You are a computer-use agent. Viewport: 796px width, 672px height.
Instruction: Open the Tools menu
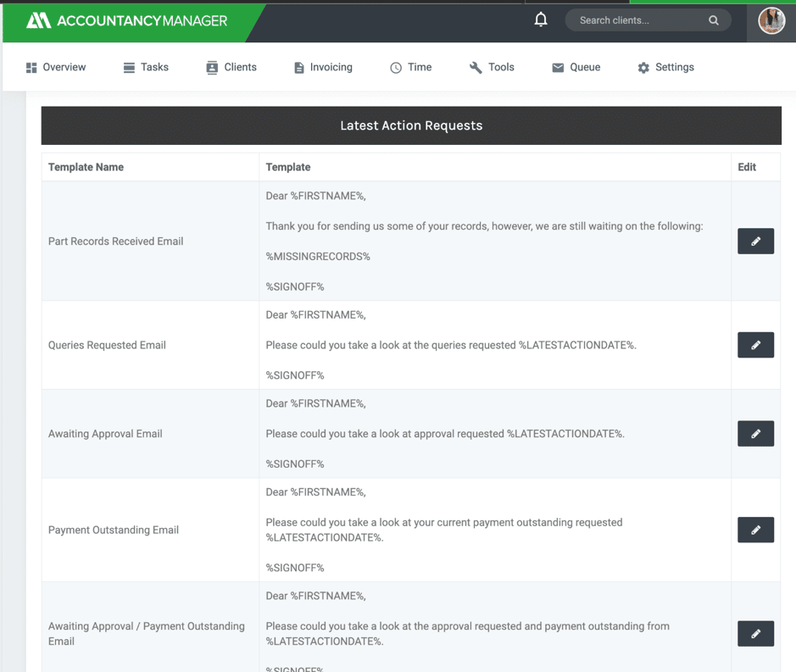click(x=492, y=67)
